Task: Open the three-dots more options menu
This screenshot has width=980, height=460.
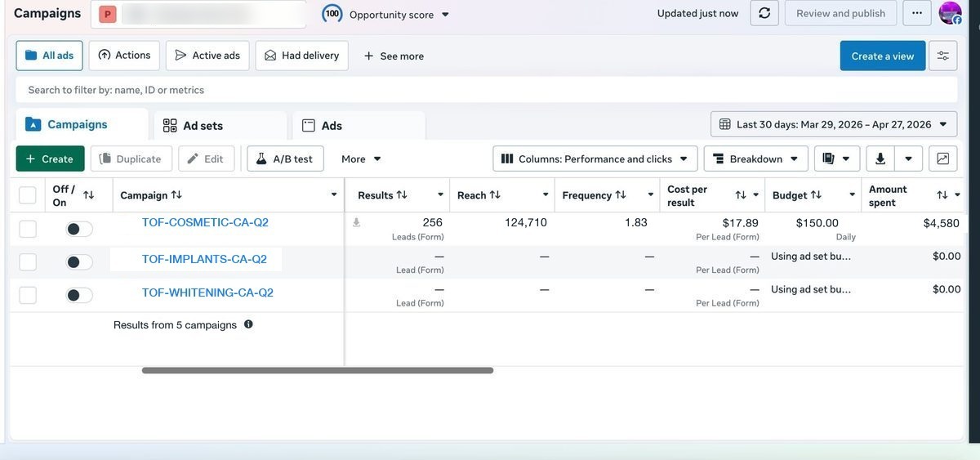Action: [917, 13]
